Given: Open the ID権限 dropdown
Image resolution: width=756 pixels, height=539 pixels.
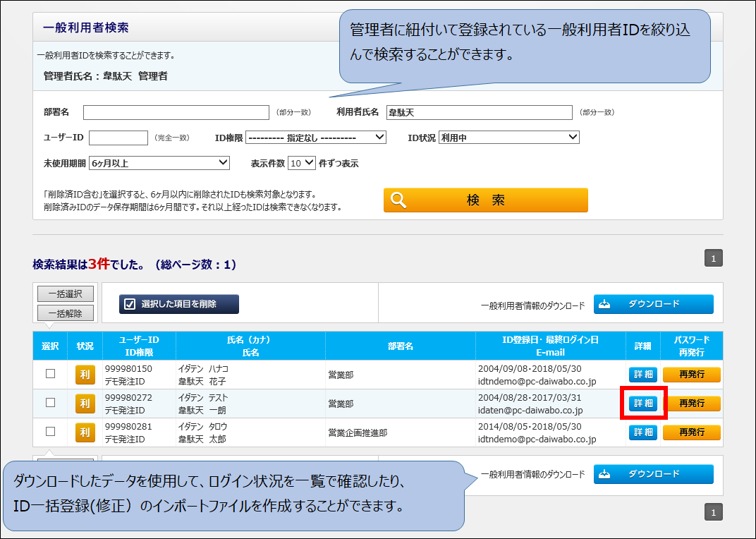Looking at the screenshot, I should 316,138.
